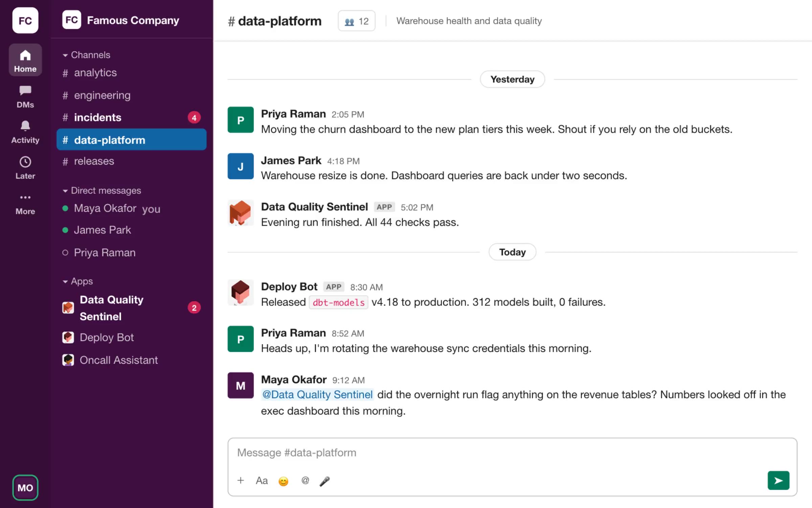Open the MO user profile avatar

pyautogui.click(x=25, y=487)
